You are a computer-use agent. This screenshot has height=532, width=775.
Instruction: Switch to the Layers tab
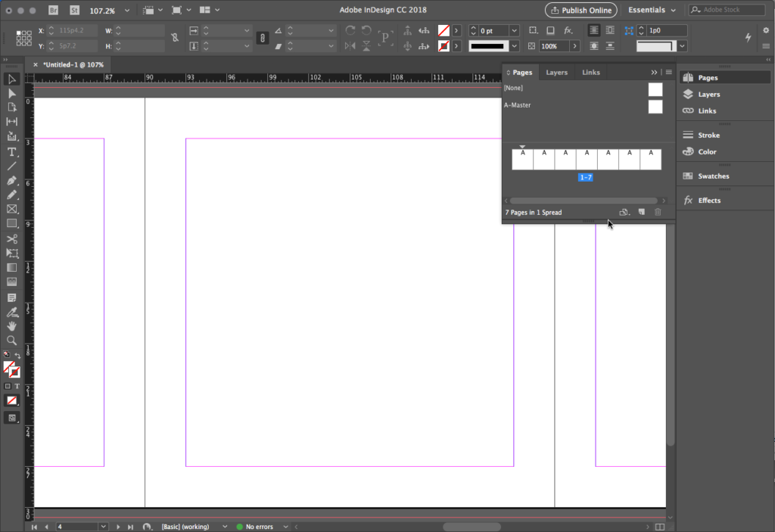pyautogui.click(x=556, y=73)
